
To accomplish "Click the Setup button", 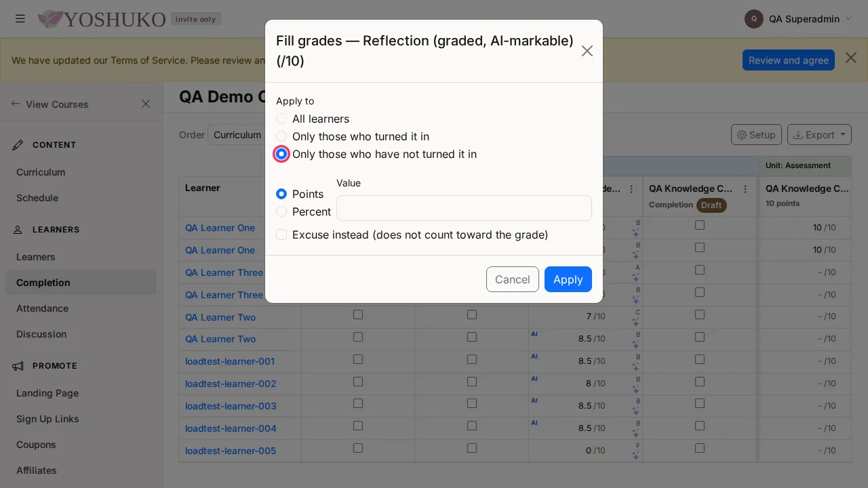I will [756, 135].
